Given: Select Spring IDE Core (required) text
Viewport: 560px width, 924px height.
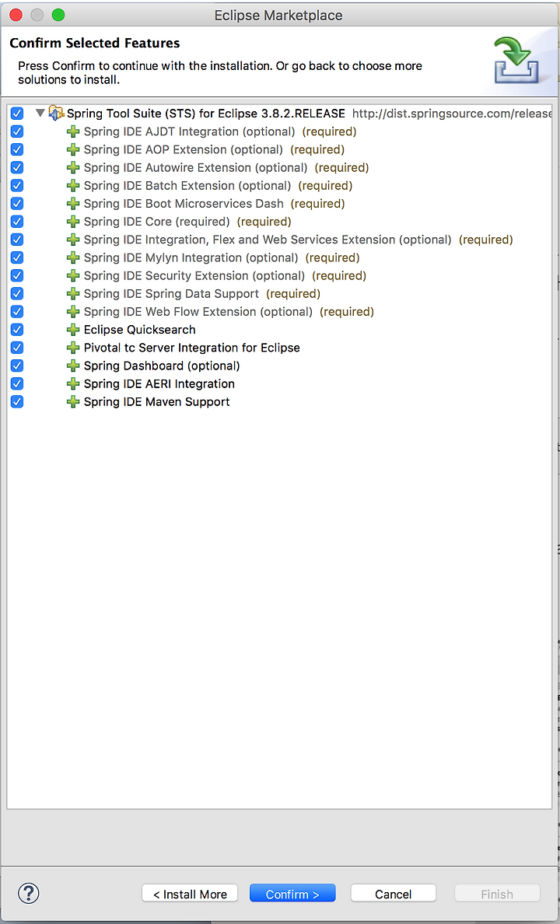Looking at the screenshot, I should (x=157, y=222).
